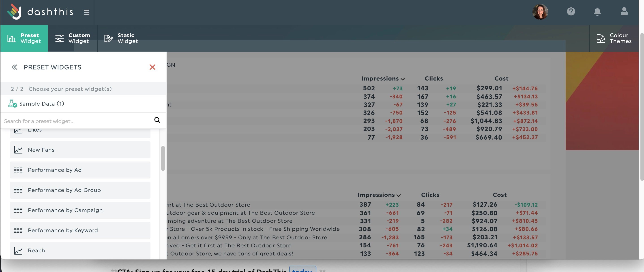Image resolution: width=644 pixels, height=272 pixels.
Task: Click the 387 impressions value
Action: (x=365, y=205)
